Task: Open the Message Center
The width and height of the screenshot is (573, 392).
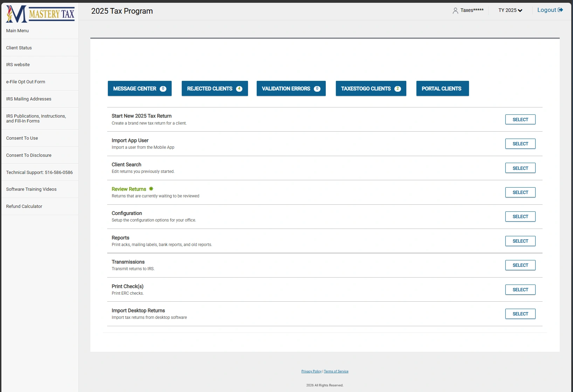Action: click(140, 89)
